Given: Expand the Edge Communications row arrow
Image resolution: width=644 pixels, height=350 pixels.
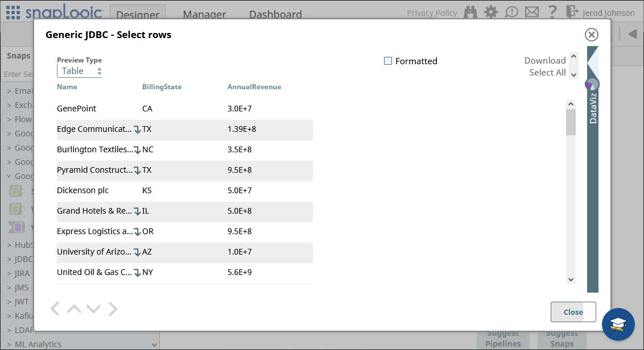Looking at the screenshot, I should click(x=137, y=130).
